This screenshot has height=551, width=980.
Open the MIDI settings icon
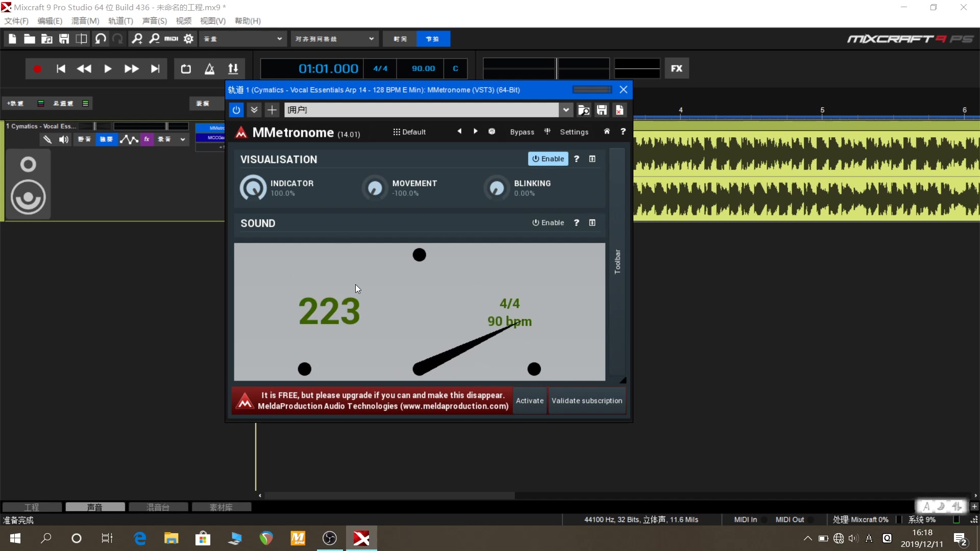[x=171, y=39]
